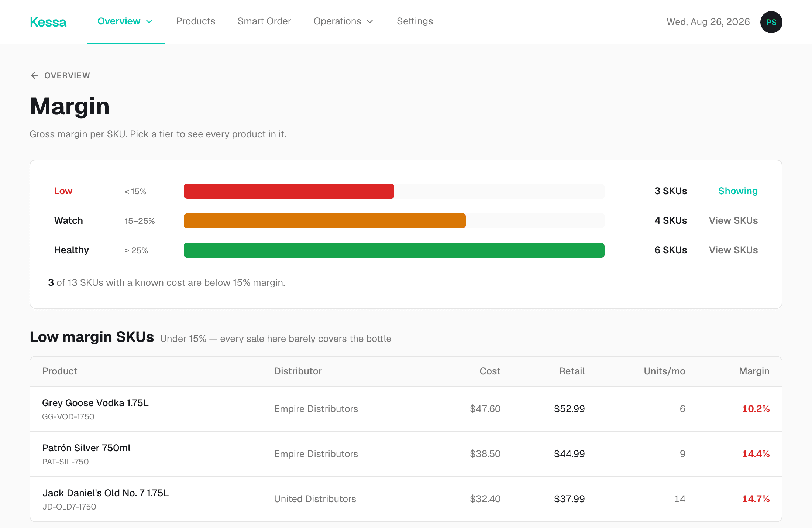Click the $44.99 retail price
The width and height of the screenshot is (812, 528).
[569, 454]
